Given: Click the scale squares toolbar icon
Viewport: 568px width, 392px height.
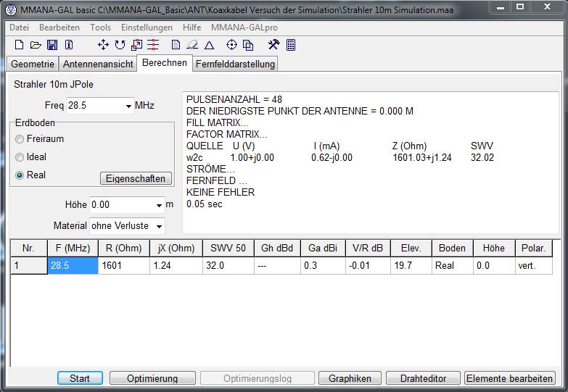Looking at the screenshot, I should 136,45.
